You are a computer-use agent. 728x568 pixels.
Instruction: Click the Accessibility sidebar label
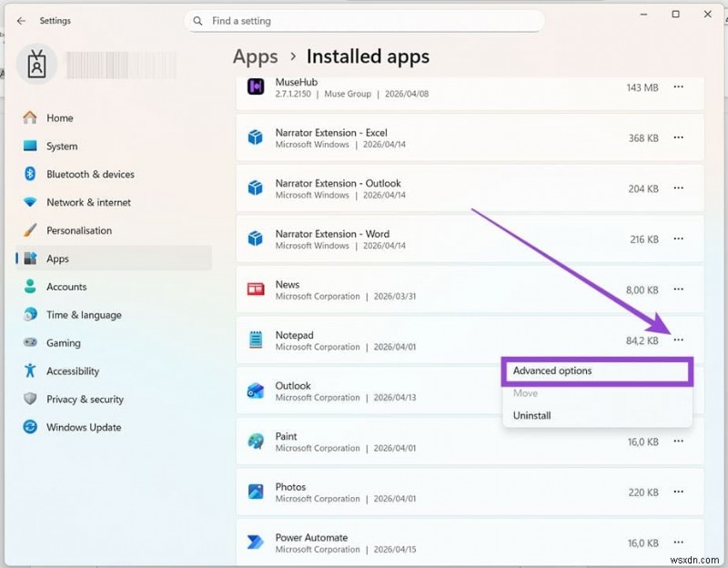coord(73,371)
